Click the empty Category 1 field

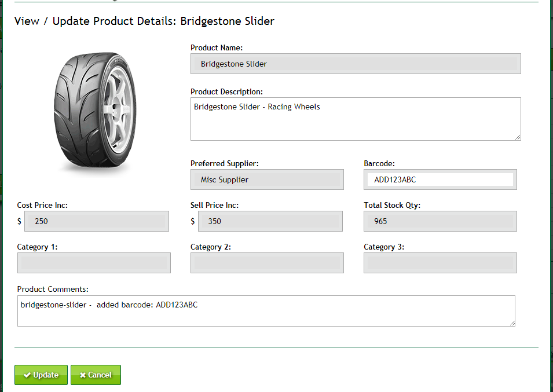(94, 263)
